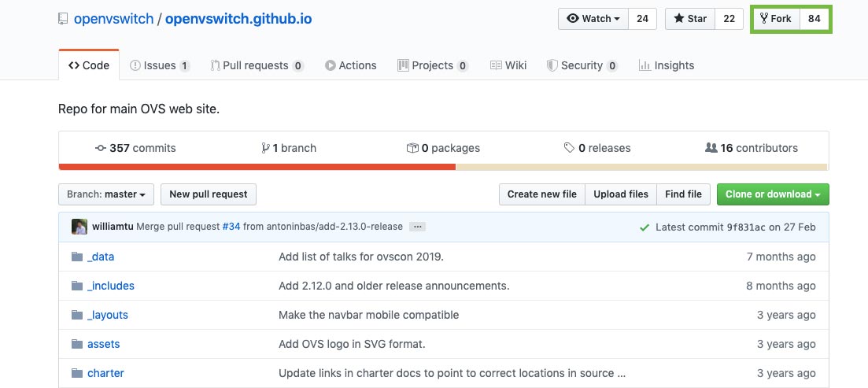868x388 pixels.
Task: Expand commit message ellipsis button
Action: coord(418,227)
